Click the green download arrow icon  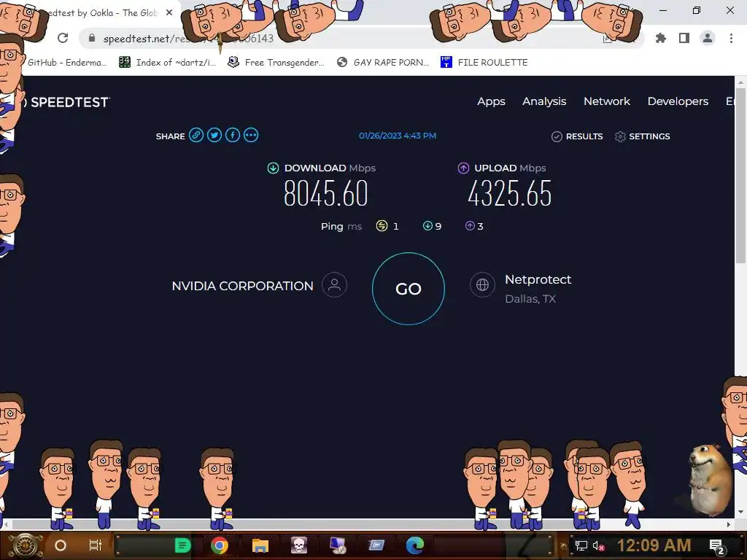tap(273, 168)
